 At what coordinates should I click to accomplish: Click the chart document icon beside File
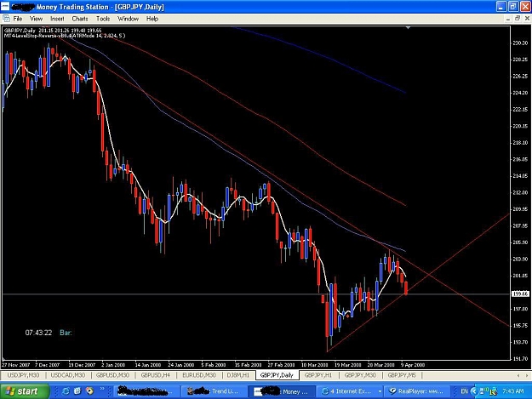click(6, 19)
